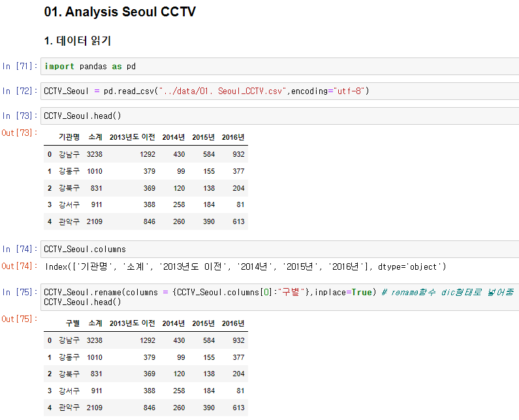The width and height of the screenshot is (519, 420).
Task: Click '관악구' in the Out[73] table
Action: point(69,221)
